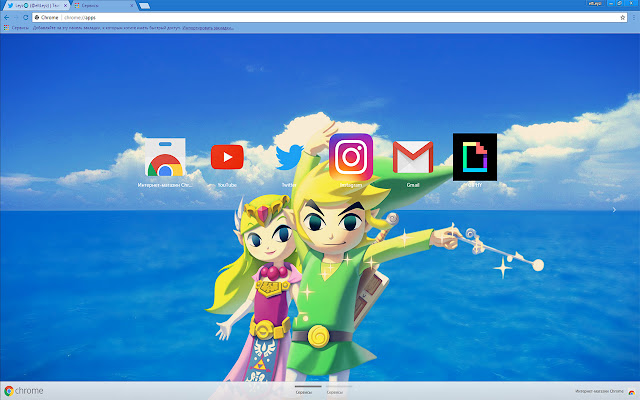The image size is (640, 400).
Task: Open the Twitter bird app icon
Action: 289,157
